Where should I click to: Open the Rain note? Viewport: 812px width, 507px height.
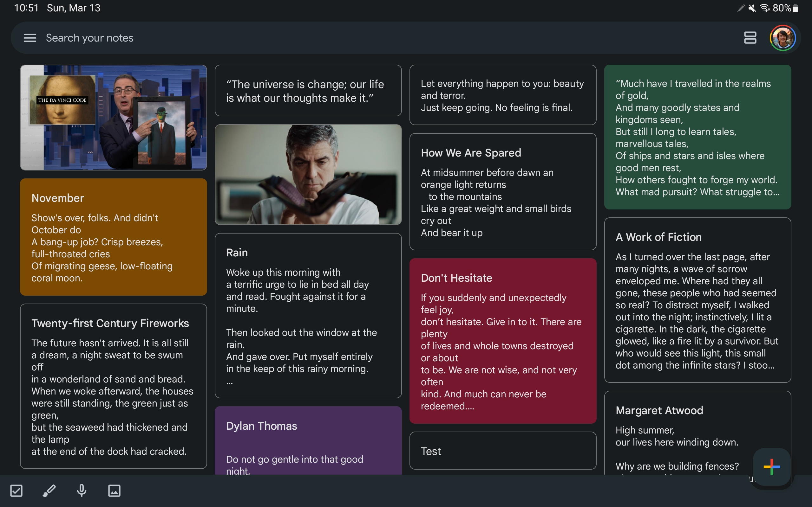click(x=308, y=315)
